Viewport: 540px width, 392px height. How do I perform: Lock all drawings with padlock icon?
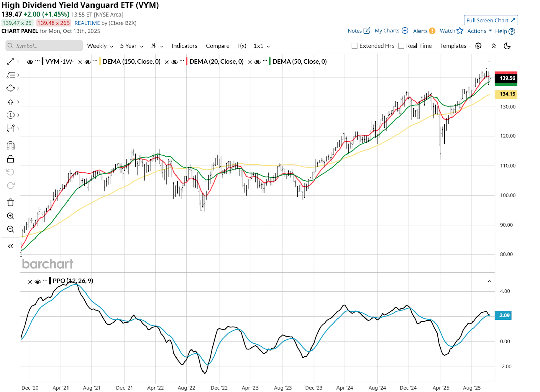tap(10, 159)
